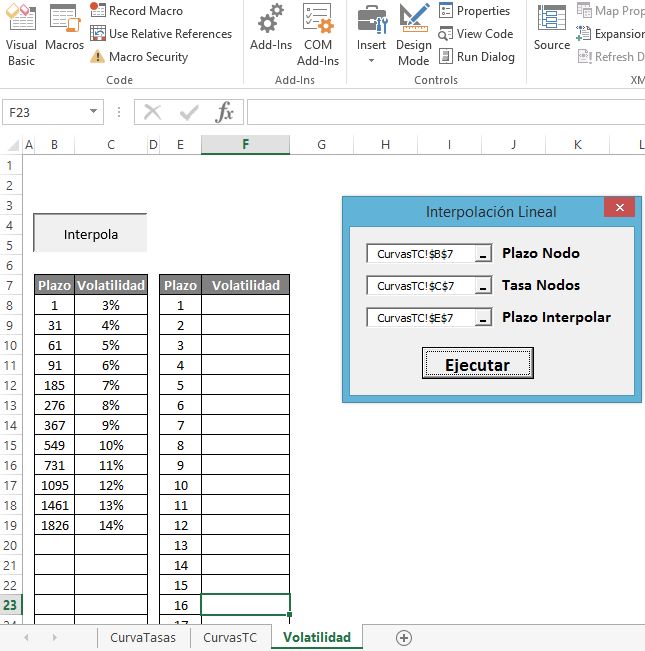Click the CurvasTC!$C$7 reference field

point(421,286)
